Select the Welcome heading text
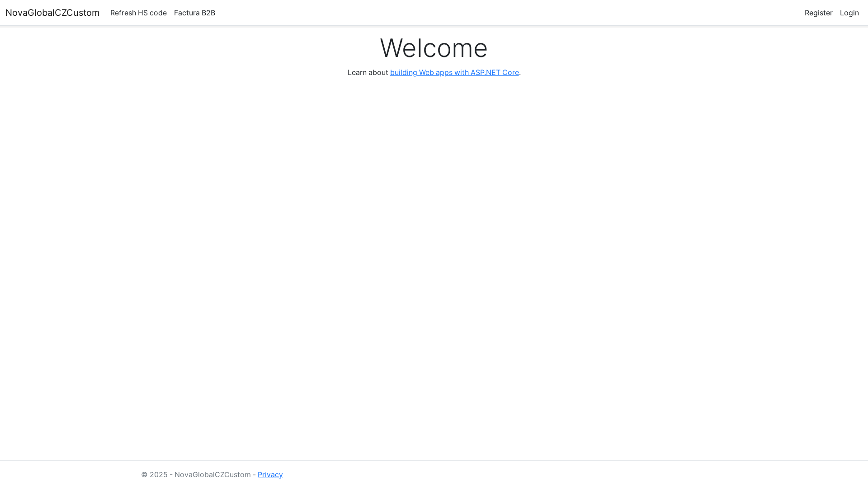Viewport: 868px width, 488px height. point(434,48)
